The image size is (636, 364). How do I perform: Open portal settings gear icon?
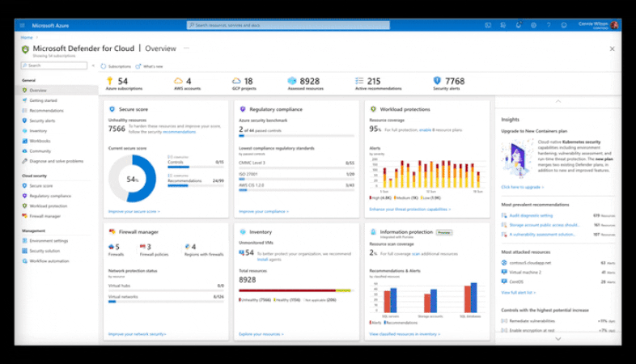point(533,25)
